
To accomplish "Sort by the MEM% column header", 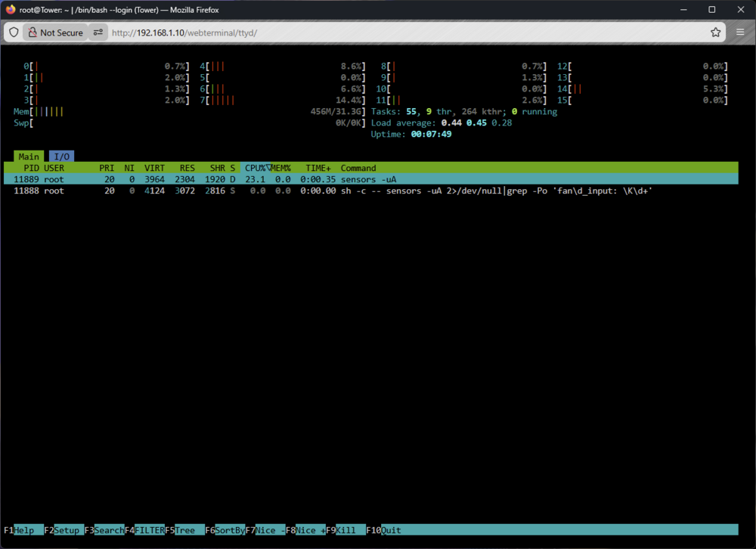I will pyautogui.click(x=280, y=168).
